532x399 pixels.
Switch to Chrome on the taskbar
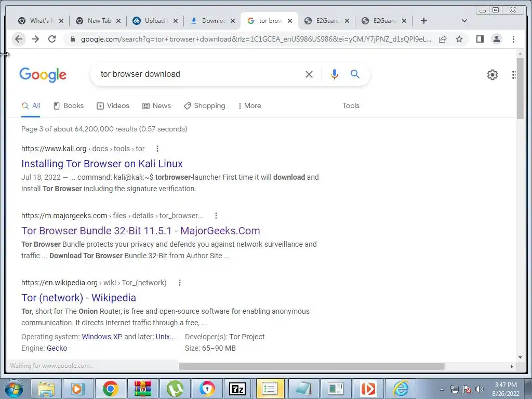(110, 389)
